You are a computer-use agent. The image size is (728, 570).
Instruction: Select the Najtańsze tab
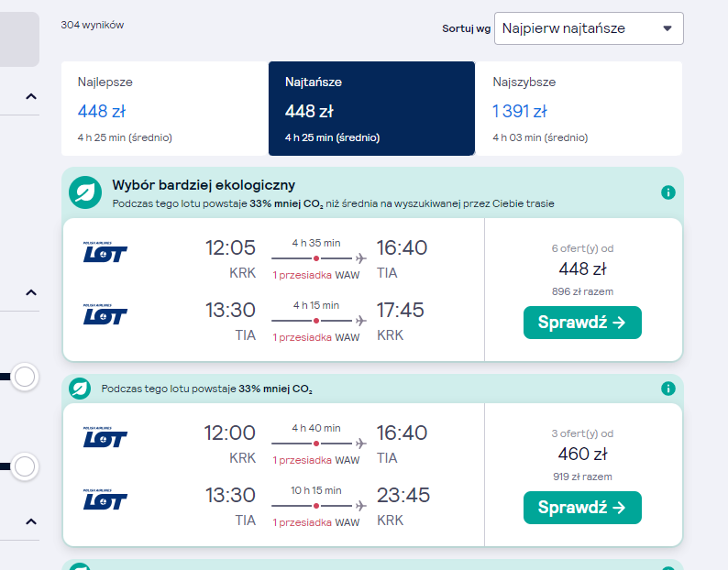click(x=371, y=109)
